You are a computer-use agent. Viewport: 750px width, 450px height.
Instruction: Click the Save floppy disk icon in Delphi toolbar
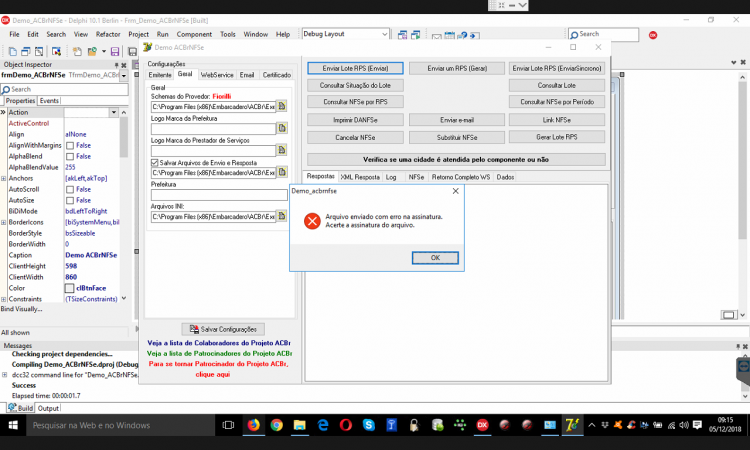115,51
